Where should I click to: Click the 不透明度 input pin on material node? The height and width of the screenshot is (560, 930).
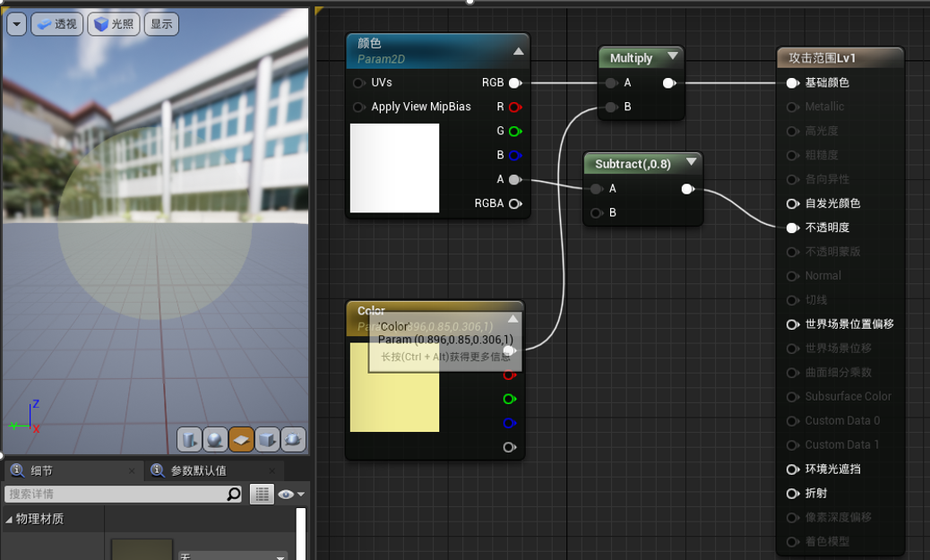click(x=792, y=228)
